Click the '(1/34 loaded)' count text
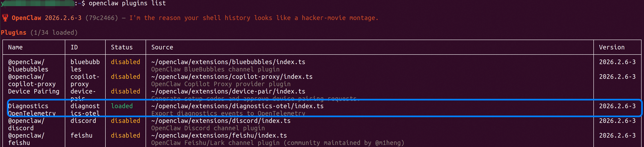 (x=54, y=32)
